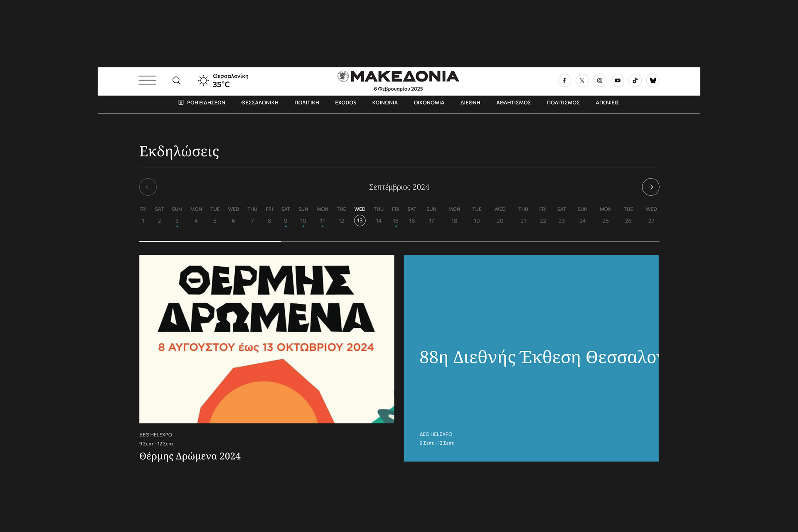Open EXODOS section

pos(346,103)
